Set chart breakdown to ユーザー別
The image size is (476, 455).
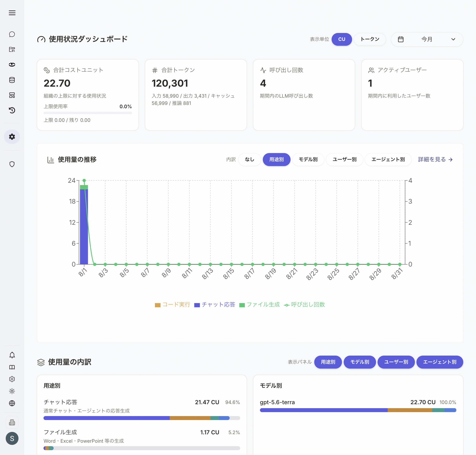coord(344,159)
